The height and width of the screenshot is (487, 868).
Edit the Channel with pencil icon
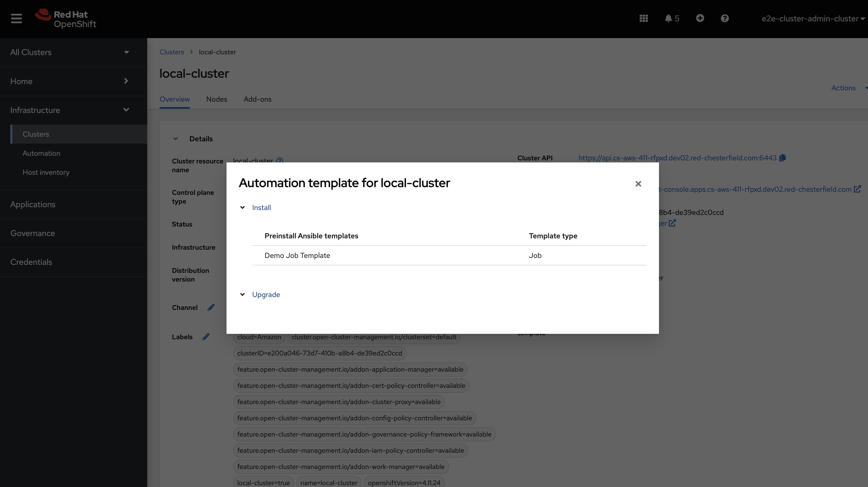[211, 307]
